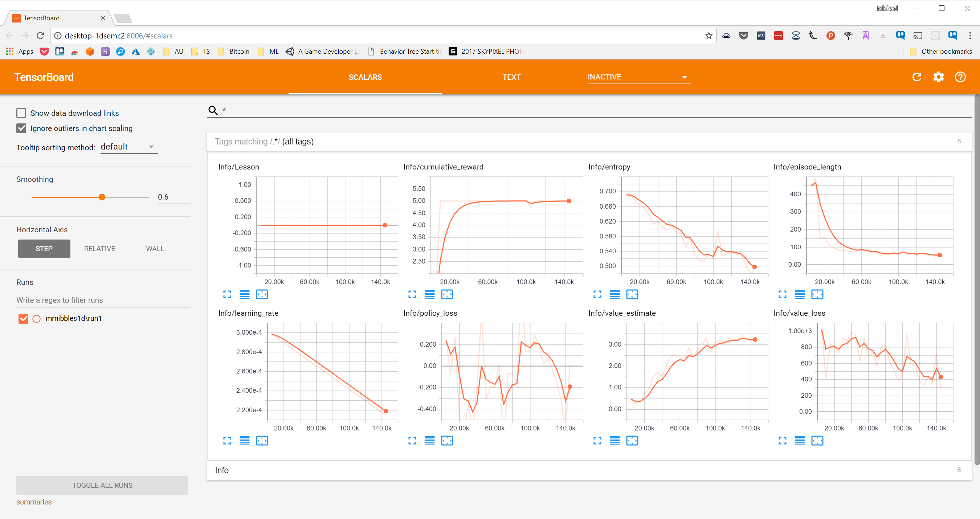980x519 pixels.
Task: Uncheck the mrnibbles1d\run1 run checkbox
Action: click(x=23, y=319)
